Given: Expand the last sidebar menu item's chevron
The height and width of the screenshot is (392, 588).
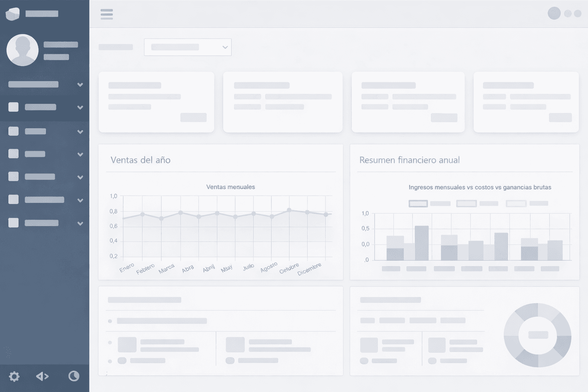Looking at the screenshot, I should [80, 224].
